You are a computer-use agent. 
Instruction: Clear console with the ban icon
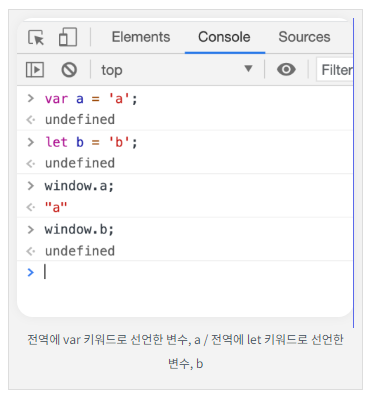(69, 70)
